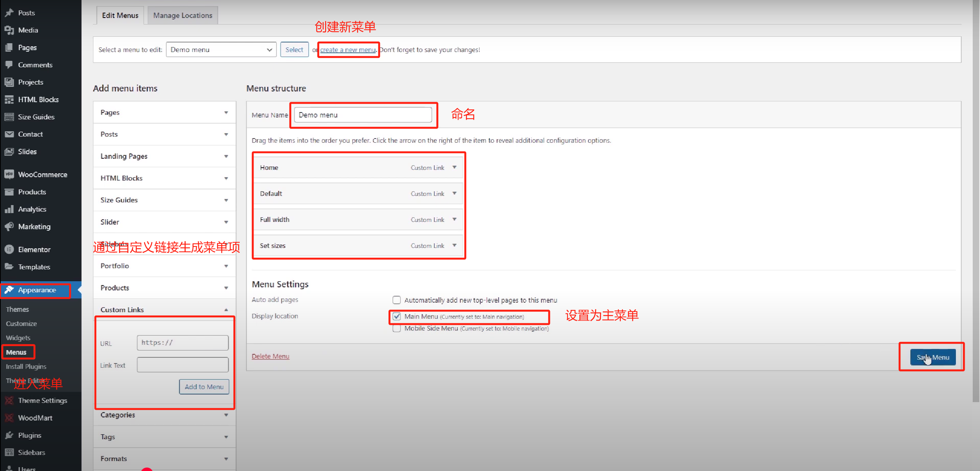Select the Elementor icon in sidebar
Image resolution: width=980 pixels, height=471 pixels.
pos(10,249)
